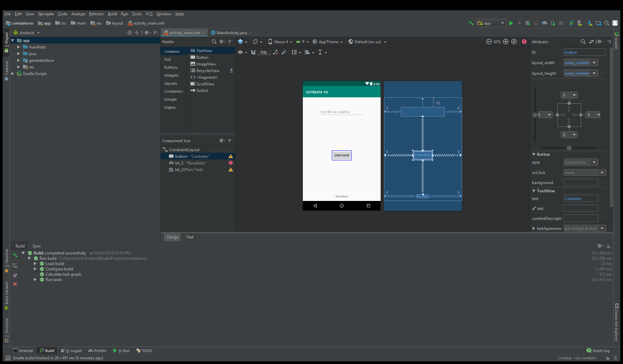623x364 pixels.
Task: Click zoom to fit screen icon
Action: [x=514, y=42]
